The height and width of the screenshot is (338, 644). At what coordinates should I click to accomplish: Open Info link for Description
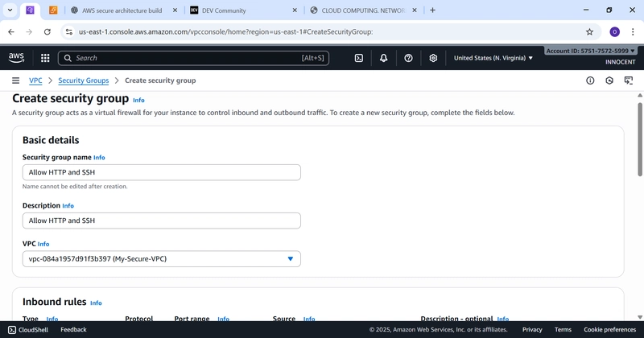[68, 206]
